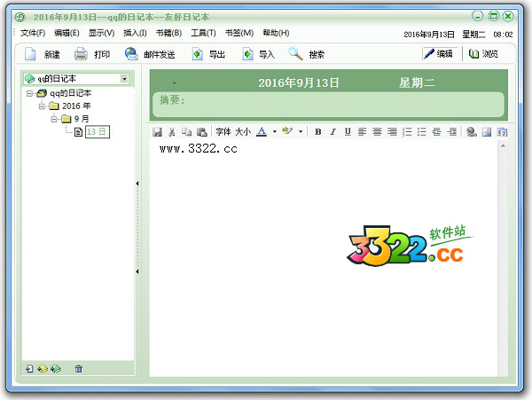The height and width of the screenshot is (400, 532).
Task: Click the 导入 import icon
Action: click(247, 54)
